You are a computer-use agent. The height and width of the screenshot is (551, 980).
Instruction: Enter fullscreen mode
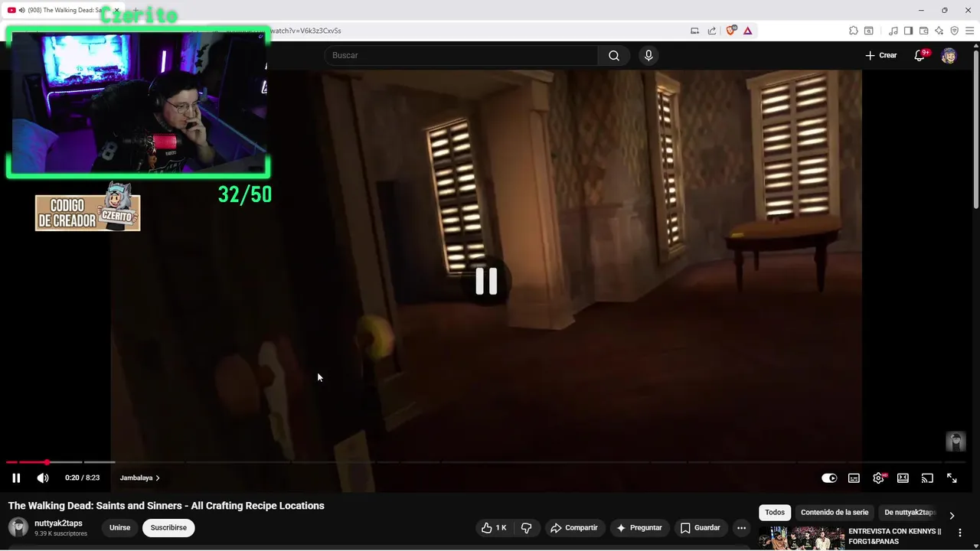point(952,478)
